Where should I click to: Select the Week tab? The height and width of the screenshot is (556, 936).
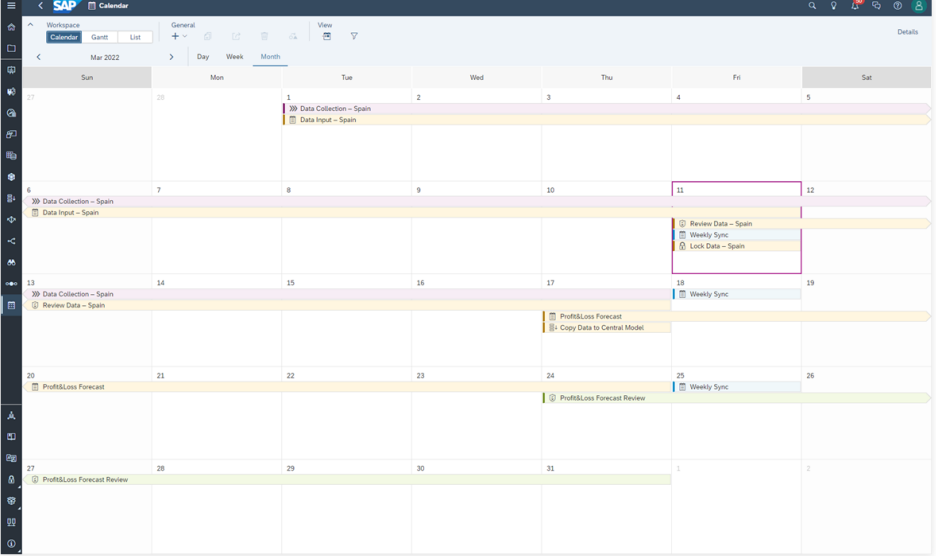235,57
